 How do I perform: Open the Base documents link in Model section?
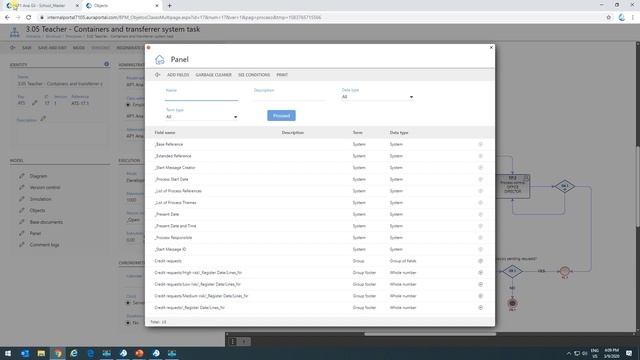tap(46, 222)
